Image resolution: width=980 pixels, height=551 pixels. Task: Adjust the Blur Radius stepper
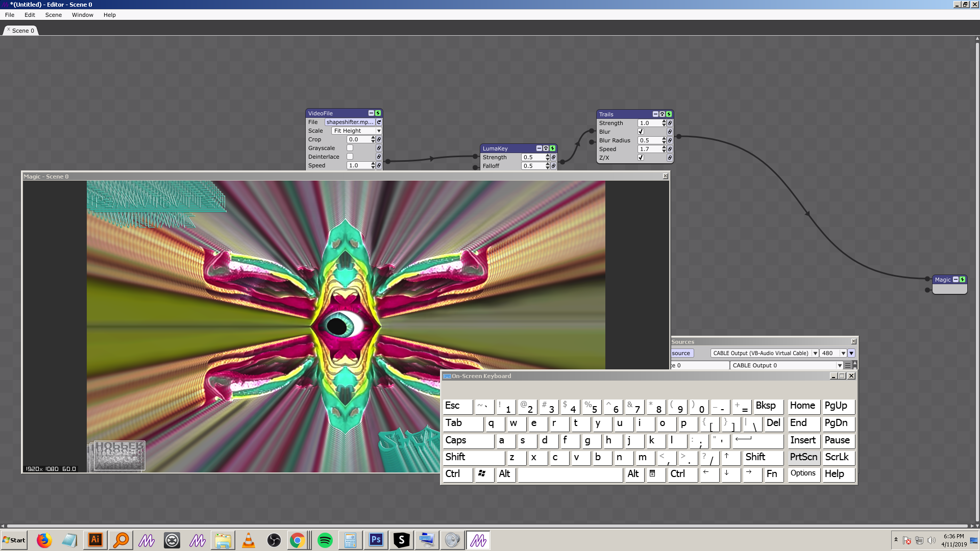(664, 141)
